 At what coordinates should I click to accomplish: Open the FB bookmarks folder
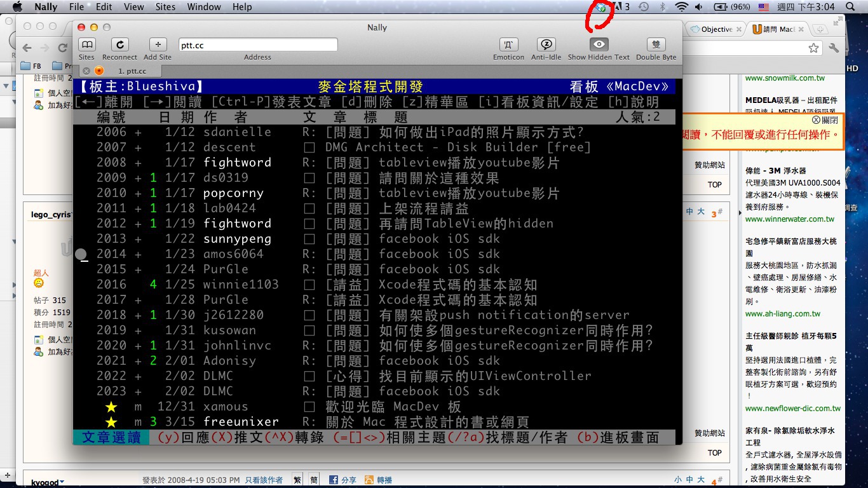tap(31, 65)
